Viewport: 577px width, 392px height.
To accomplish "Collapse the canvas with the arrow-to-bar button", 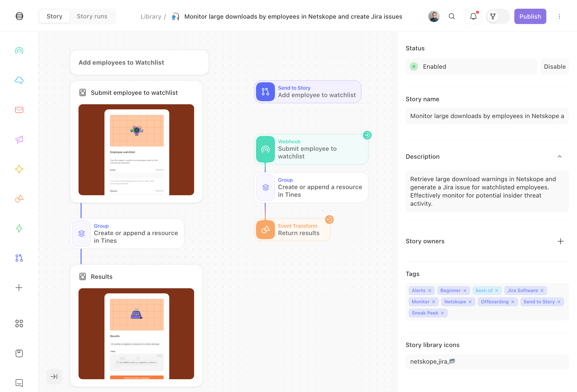I will [x=54, y=376].
